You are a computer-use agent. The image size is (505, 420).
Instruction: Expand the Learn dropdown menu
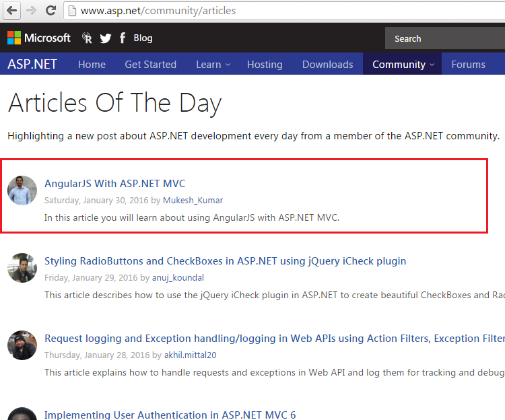213,65
